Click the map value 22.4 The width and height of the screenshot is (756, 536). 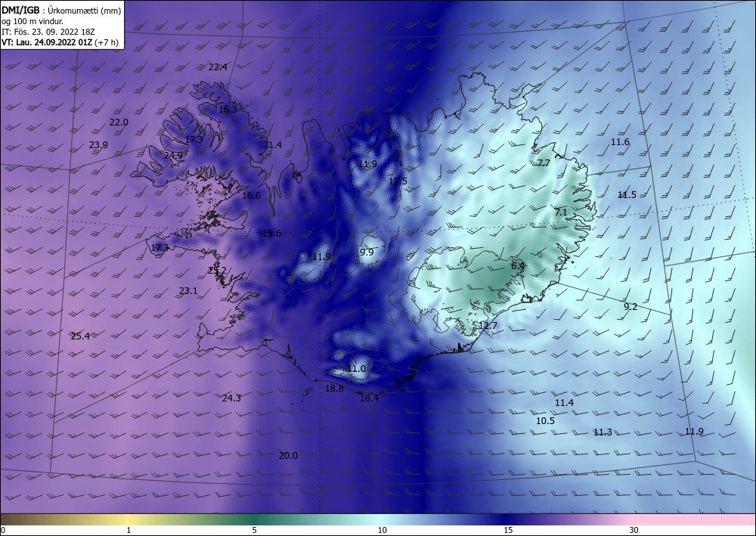[x=218, y=67]
